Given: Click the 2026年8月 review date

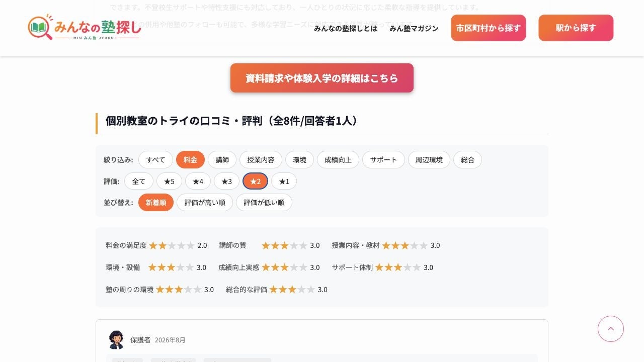Looking at the screenshot, I should pos(170,340).
